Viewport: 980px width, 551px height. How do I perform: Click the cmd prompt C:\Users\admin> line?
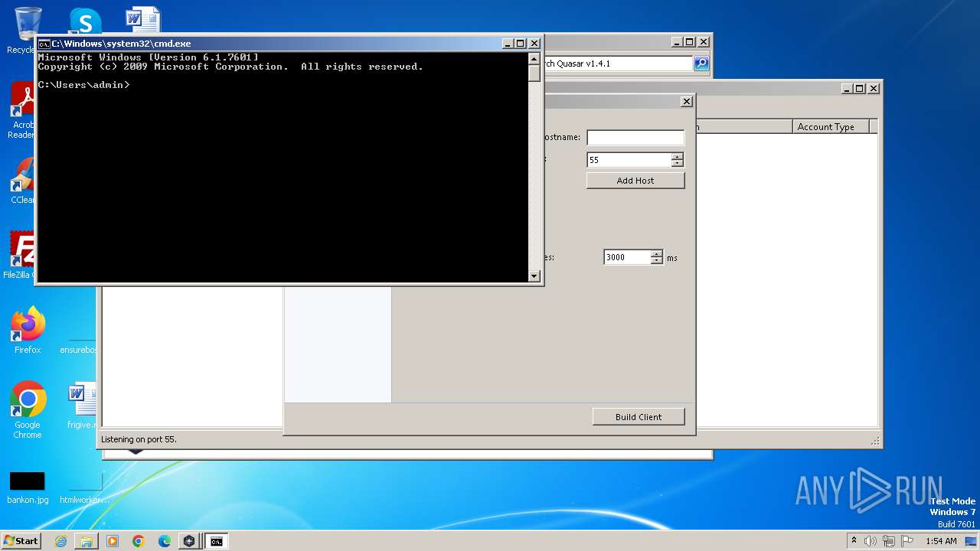point(84,85)
